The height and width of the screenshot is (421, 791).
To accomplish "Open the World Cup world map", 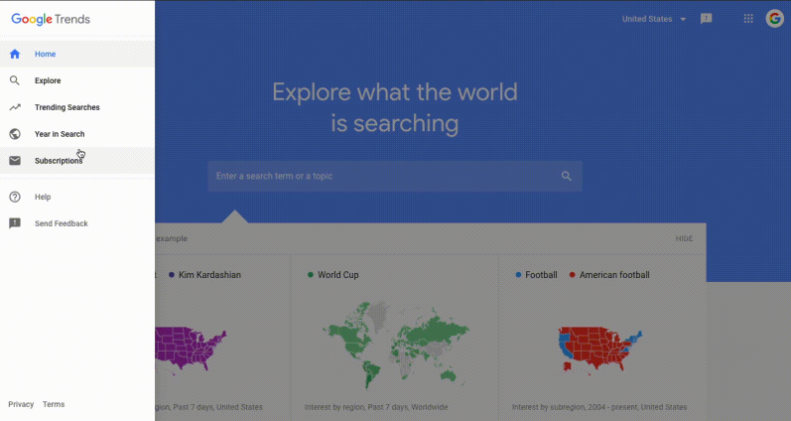I will pyautogui.click(x=396, y=344).
